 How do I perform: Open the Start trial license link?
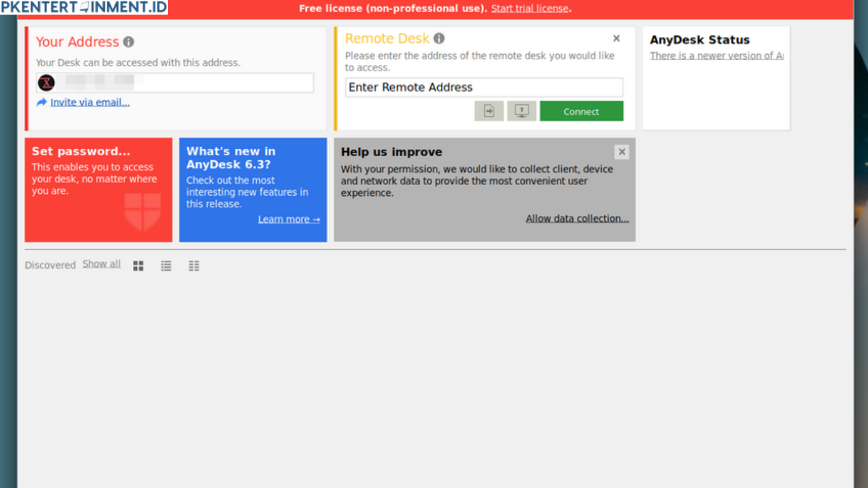[530, 9]
